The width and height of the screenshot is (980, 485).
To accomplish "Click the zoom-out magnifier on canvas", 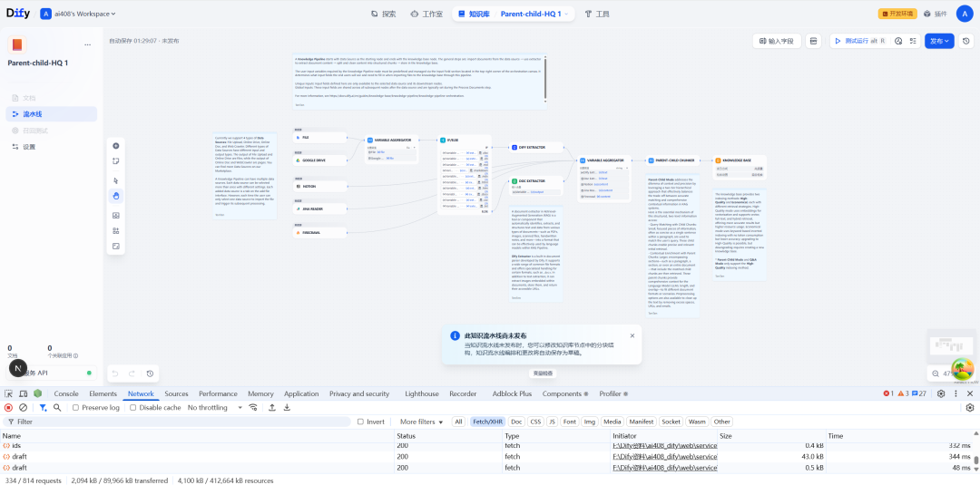I will [936, 373].
